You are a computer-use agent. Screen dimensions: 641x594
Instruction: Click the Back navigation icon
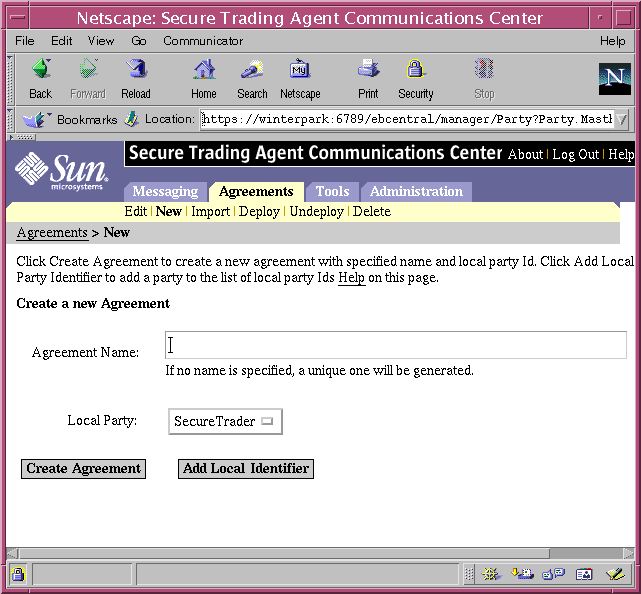point(41,68)
